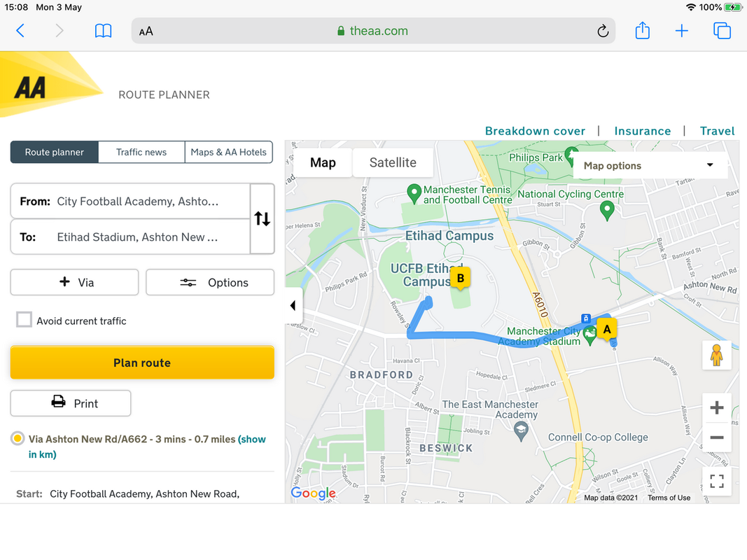The height and width of the screenshot is (560, 747).
Task: Zoom out on the map
Action: click(716, 437)
